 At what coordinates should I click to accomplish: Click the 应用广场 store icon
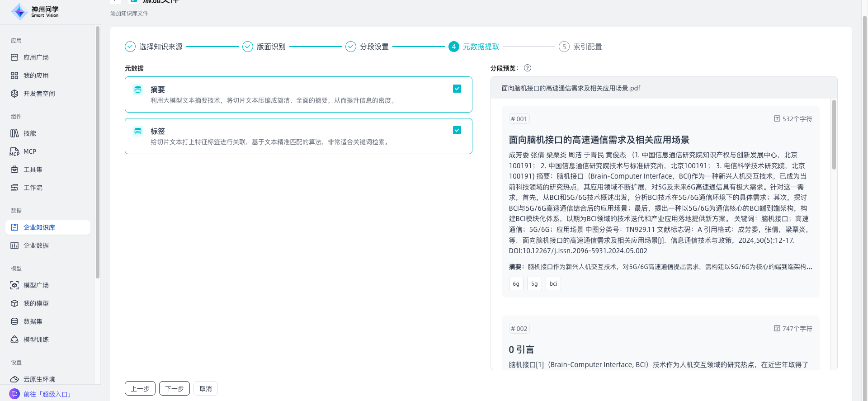pos(14,57)
